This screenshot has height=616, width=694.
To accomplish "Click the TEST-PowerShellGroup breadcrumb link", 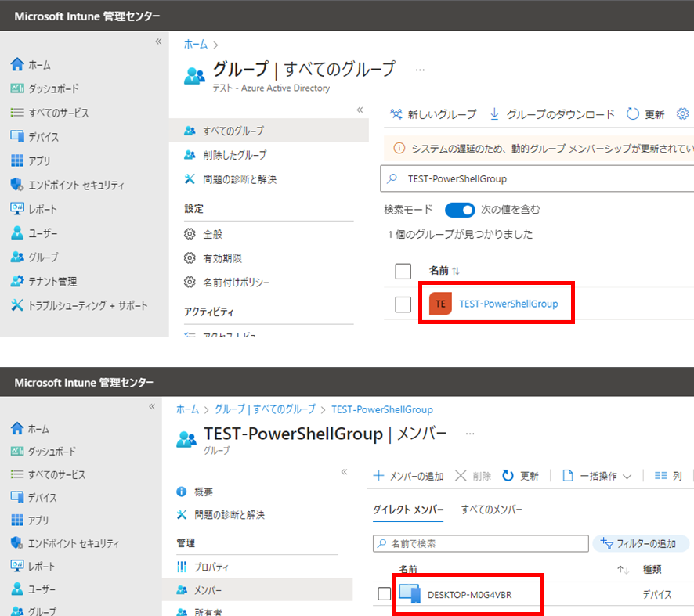I will click(x=382, y=409).
